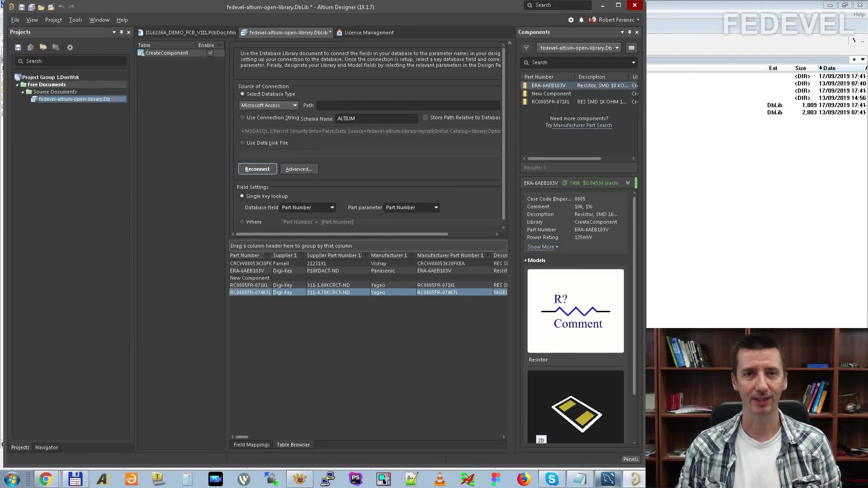Check the Use Data Link File option

coord(242,142)
